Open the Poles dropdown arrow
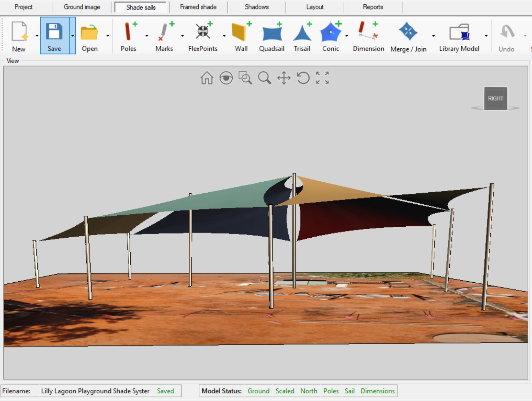Image resolution: width=532 pixels, height=401 pixels. [x=147, y=36]
